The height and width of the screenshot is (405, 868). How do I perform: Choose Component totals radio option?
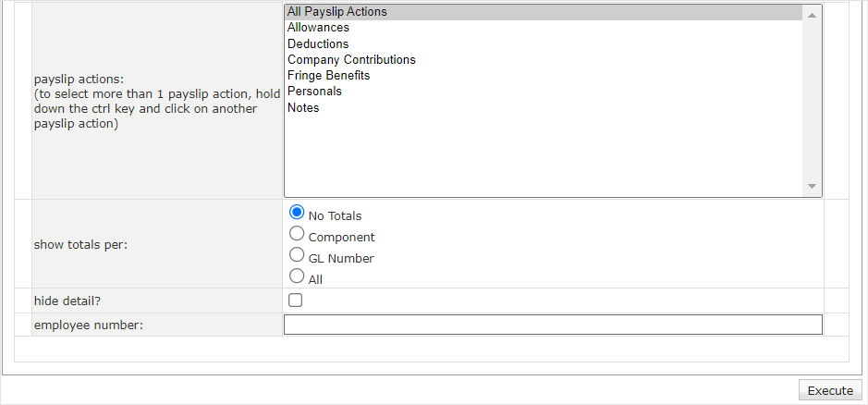click(297, 233)
